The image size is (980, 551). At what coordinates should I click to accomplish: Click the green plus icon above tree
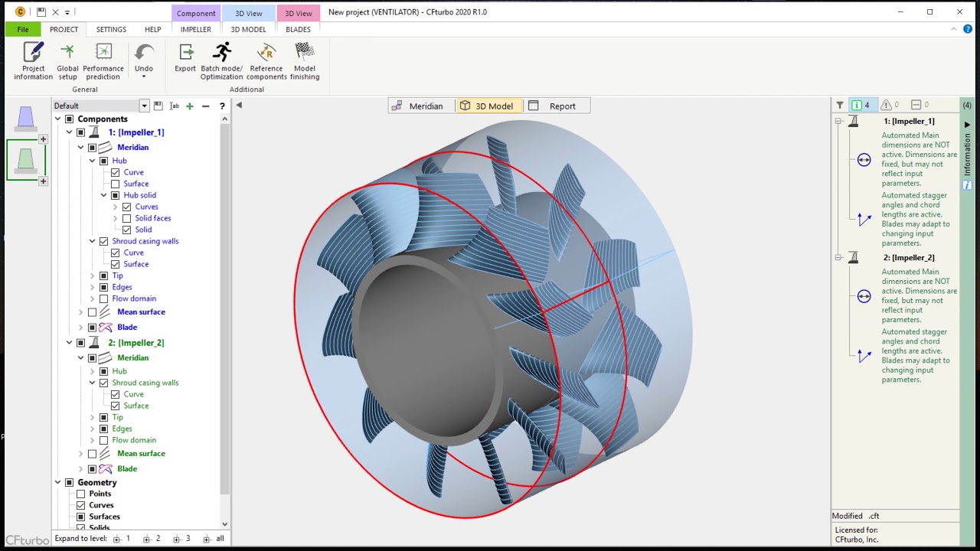(x=190, y=106)
